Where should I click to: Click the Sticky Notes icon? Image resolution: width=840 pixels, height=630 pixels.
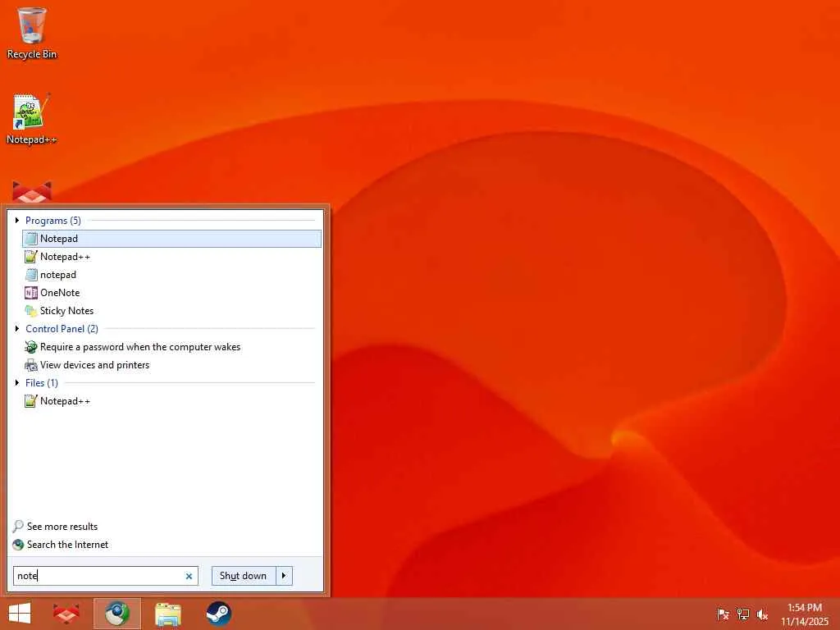tap(31, 311)
